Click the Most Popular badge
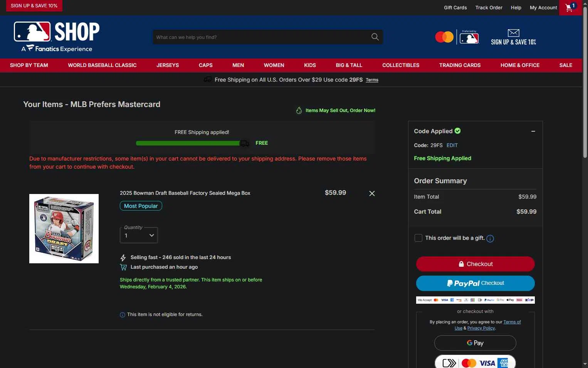The height and width of the screenshot is (368, 588). (141, 206)
